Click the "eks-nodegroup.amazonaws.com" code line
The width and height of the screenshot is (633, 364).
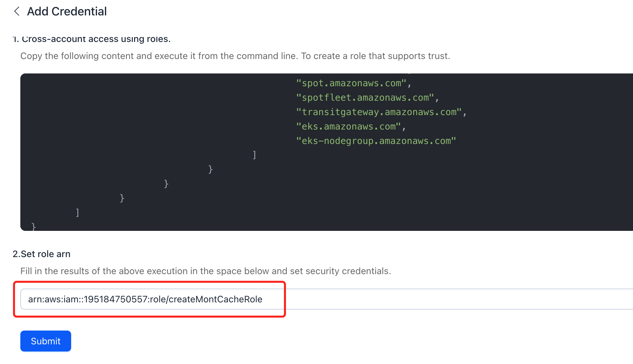tap(376, 141)
